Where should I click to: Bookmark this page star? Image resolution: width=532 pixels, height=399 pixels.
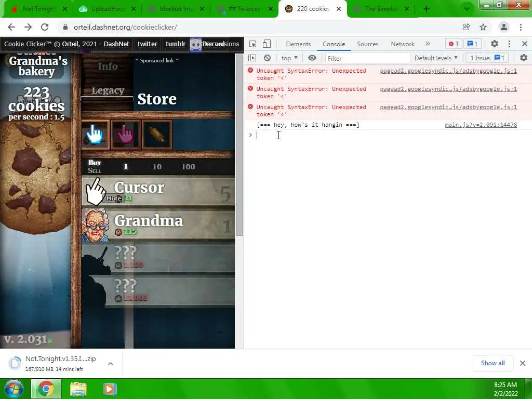tap(483, 27)
